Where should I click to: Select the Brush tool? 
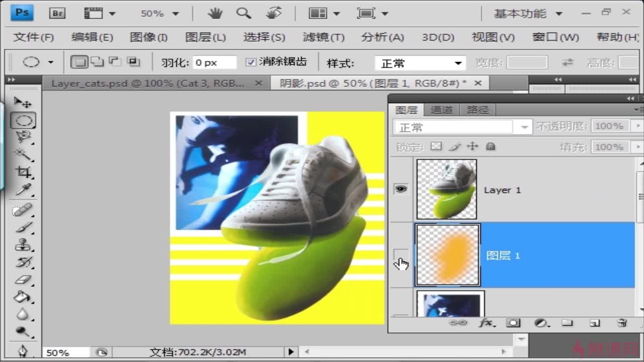click(x=23, y=227)
